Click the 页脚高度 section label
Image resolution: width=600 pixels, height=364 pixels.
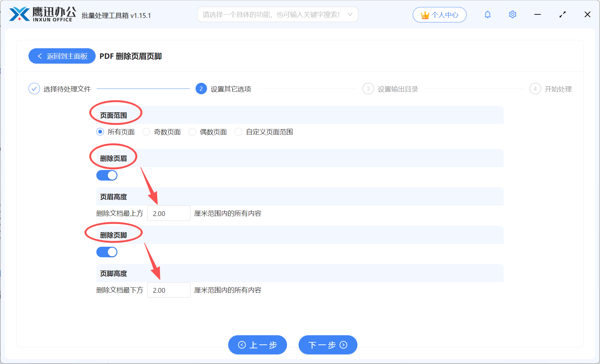[114, 274]
